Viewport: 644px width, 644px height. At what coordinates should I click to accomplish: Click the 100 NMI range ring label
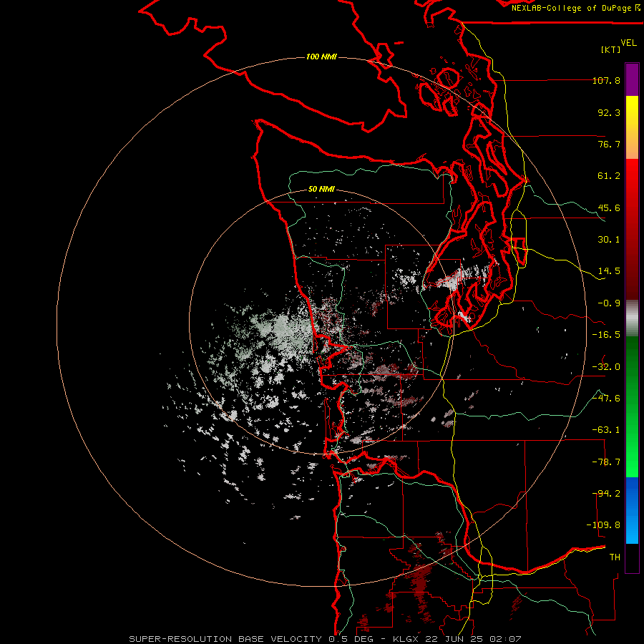(x=321, y=57)
